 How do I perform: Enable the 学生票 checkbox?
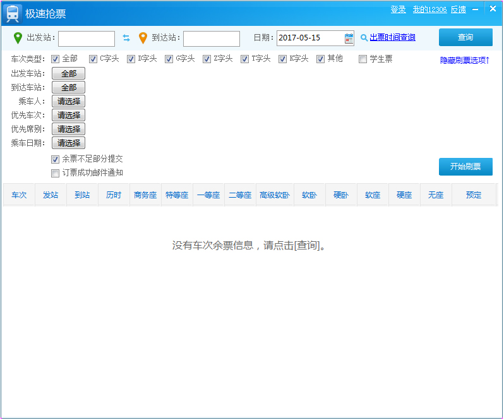(x=363, y=59)
